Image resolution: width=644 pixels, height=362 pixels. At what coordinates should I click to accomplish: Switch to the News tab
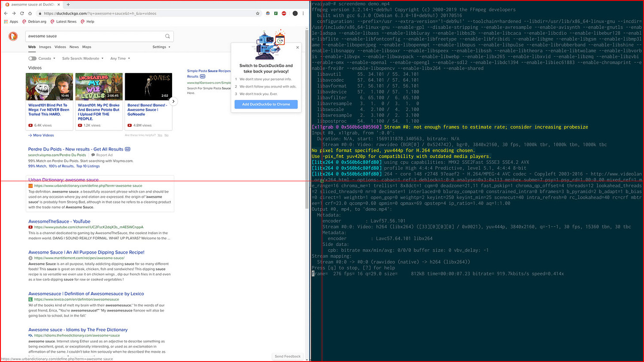click(74, 47)
